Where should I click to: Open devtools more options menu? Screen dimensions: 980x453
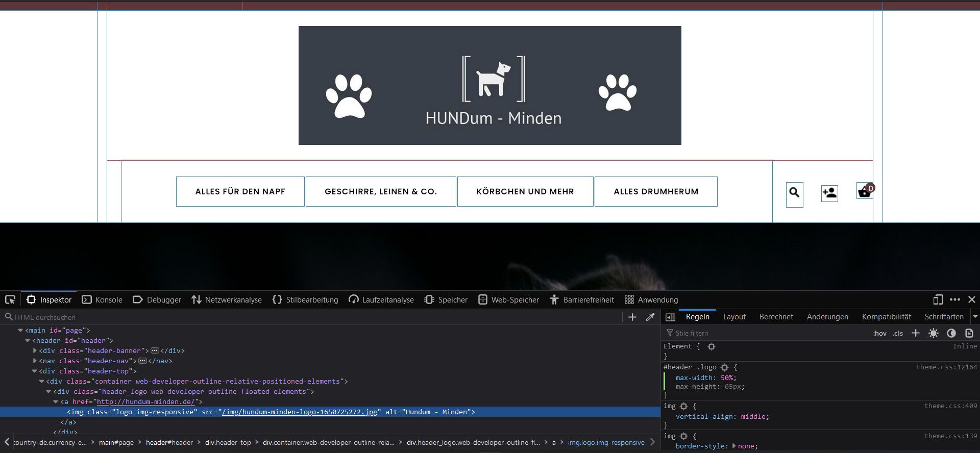(x=955, y=300)
